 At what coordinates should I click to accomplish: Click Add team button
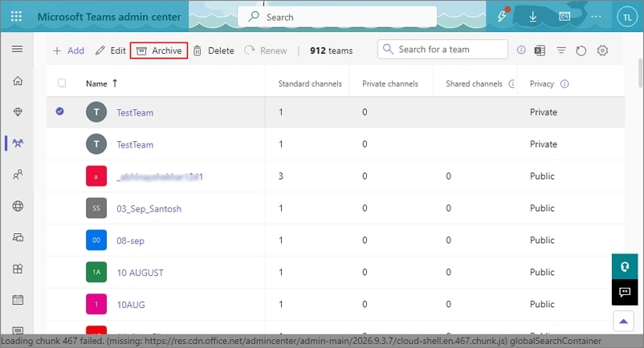click(x=68, y=51)
